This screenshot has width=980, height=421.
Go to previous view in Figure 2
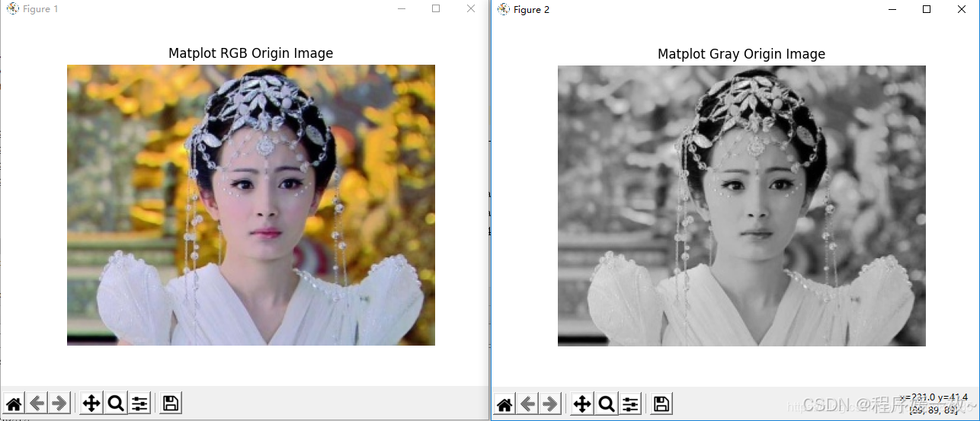click(527, 404)
